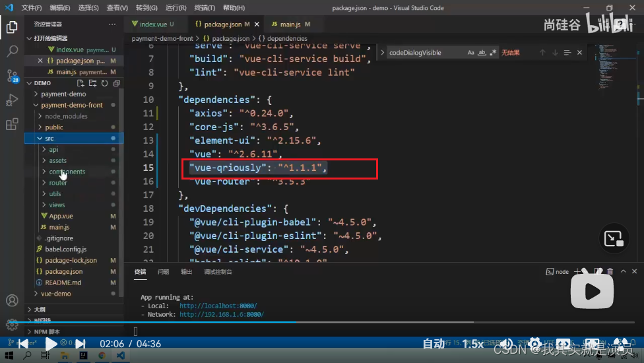Go to next find match arrow
Viewport: 644px width, 363px height.
(555, 53)
